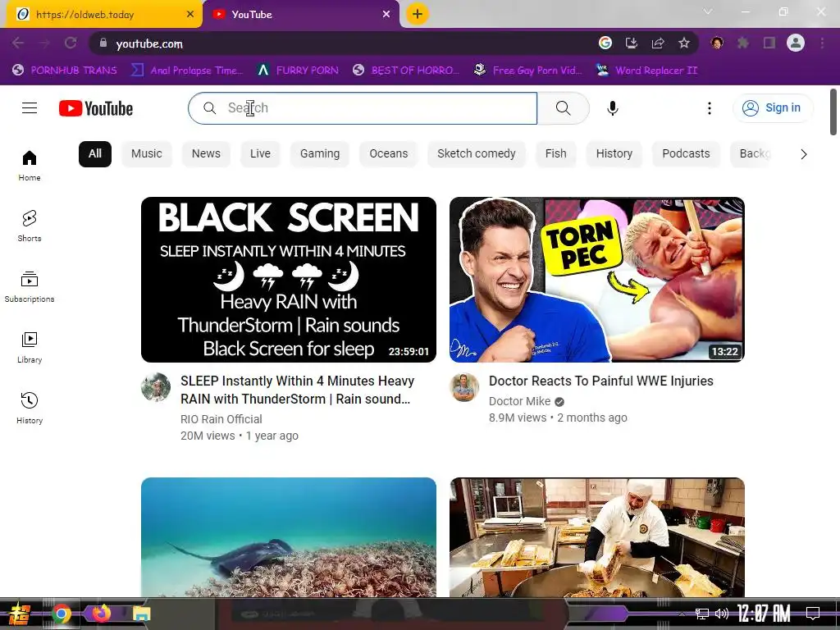Click RIO Rain Official channel avatar
The height and width of the screenshot is (630, 840).
156,387
